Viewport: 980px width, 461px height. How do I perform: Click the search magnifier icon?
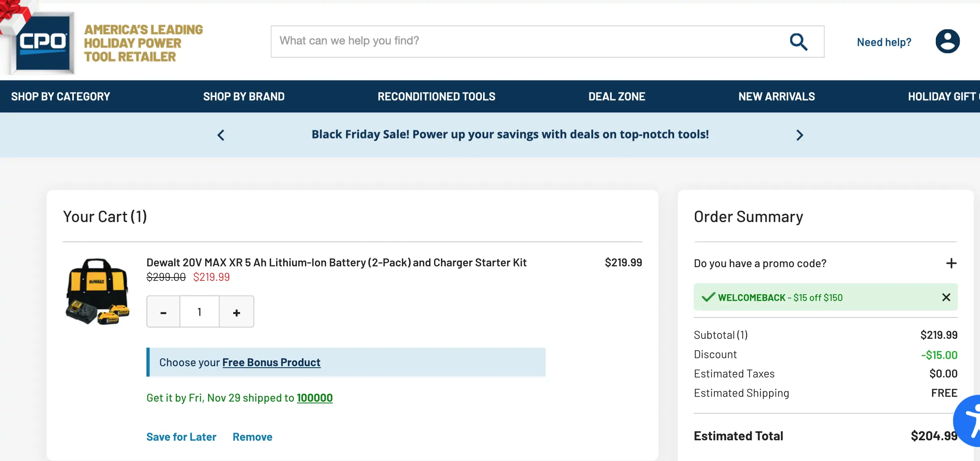click(x=798, y=42)
